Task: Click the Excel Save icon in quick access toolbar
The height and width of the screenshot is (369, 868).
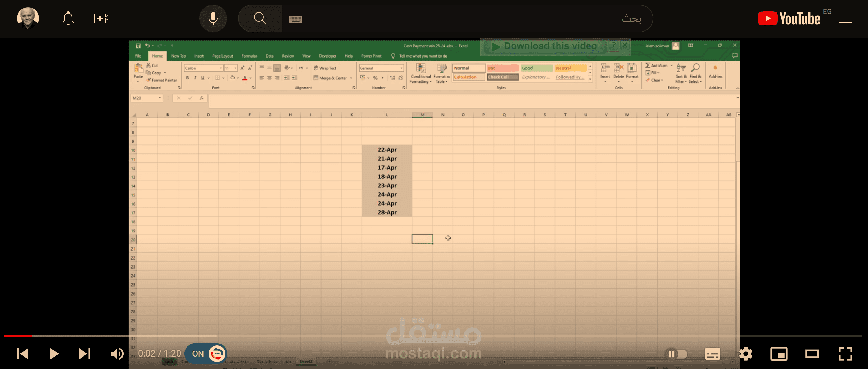Action: (138, 46)
